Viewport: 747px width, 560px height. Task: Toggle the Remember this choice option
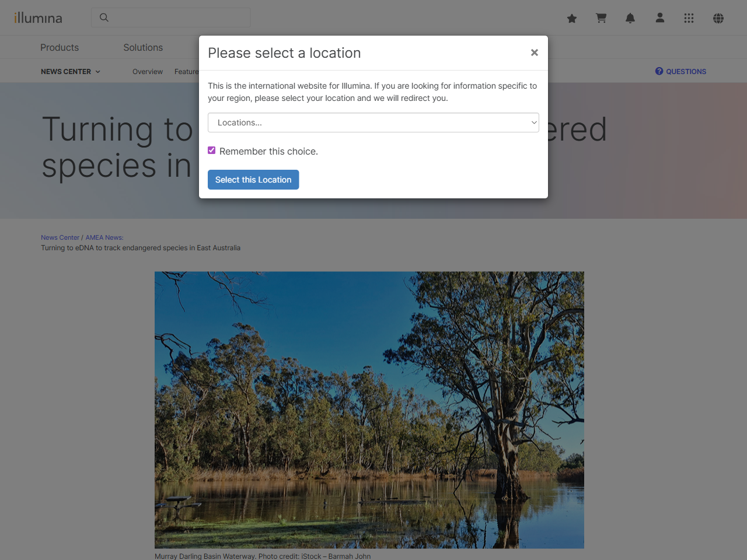point(211,150)
